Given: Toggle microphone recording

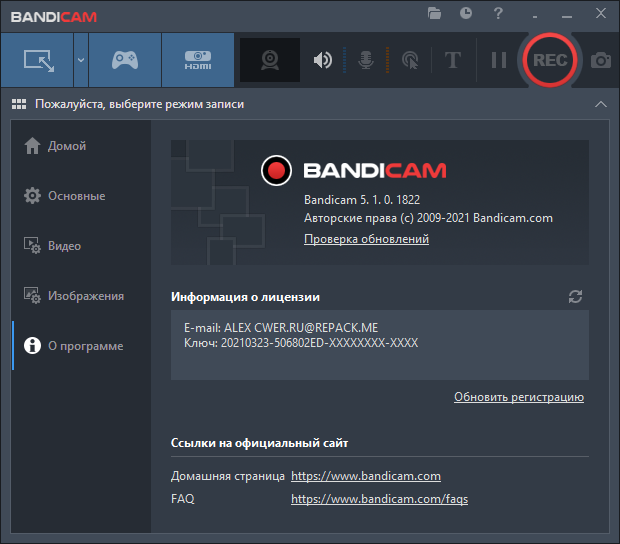Looking at the screenshot, I should (x=366, y=60).
